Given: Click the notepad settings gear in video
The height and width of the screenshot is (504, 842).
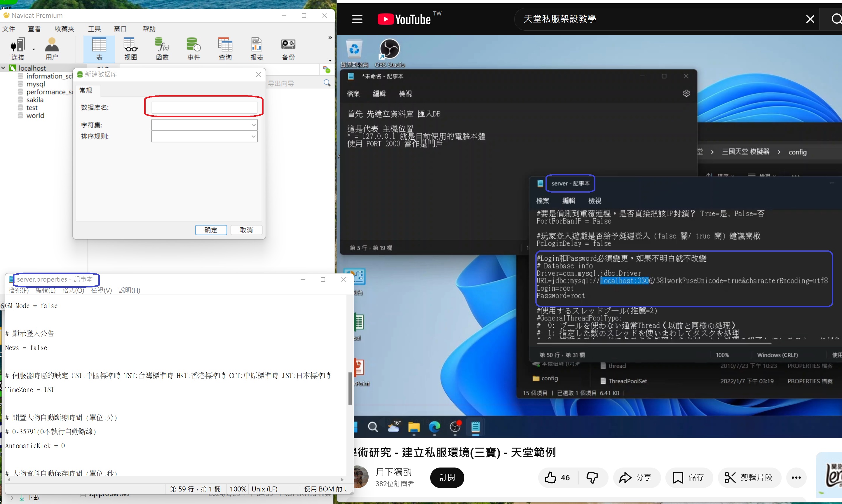Looking at the screenshot, I should coord(686,93).
